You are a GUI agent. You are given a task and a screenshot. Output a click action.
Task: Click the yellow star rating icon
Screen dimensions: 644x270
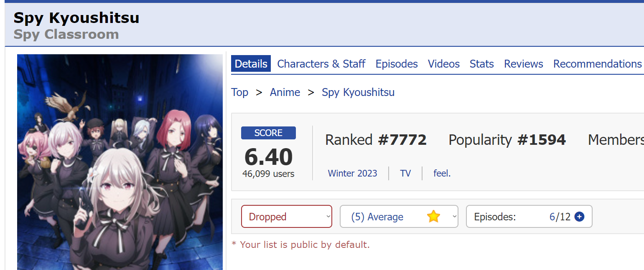click(434, 217)
